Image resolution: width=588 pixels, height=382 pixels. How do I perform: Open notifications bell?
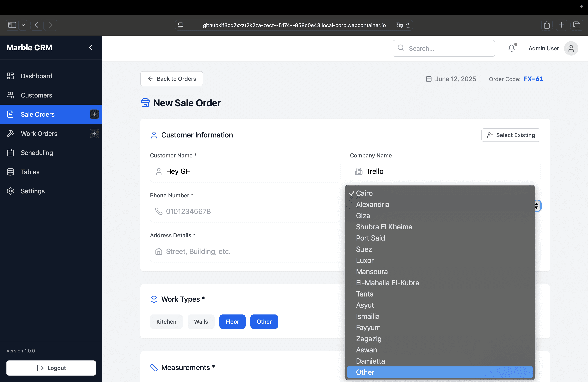(512, 48)
